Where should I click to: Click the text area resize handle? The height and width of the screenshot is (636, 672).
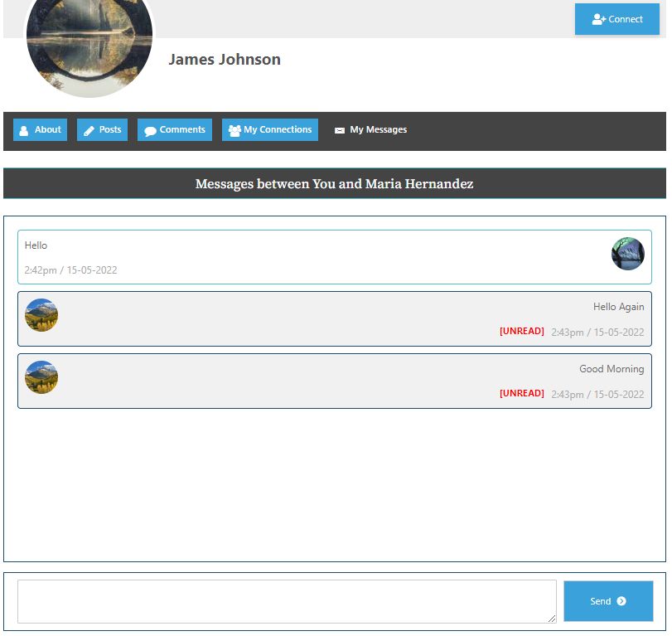pyautogui.click(x=552, y=619)
